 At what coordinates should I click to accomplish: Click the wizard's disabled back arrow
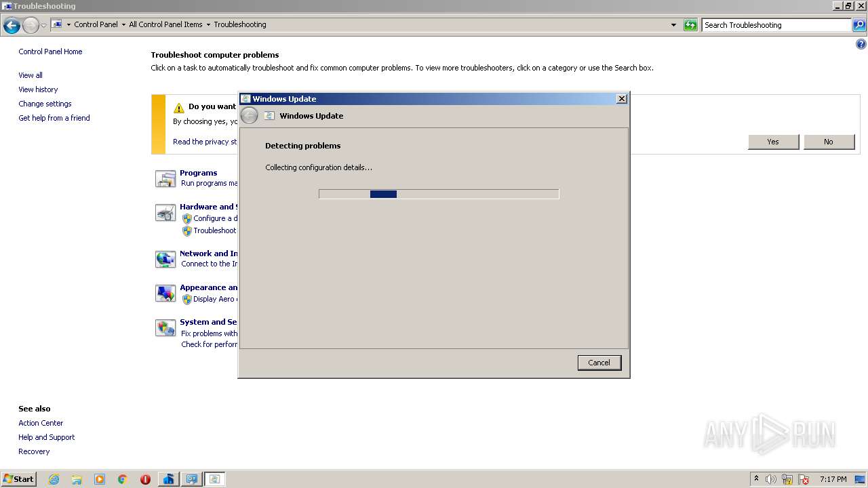tap(250, 116)
